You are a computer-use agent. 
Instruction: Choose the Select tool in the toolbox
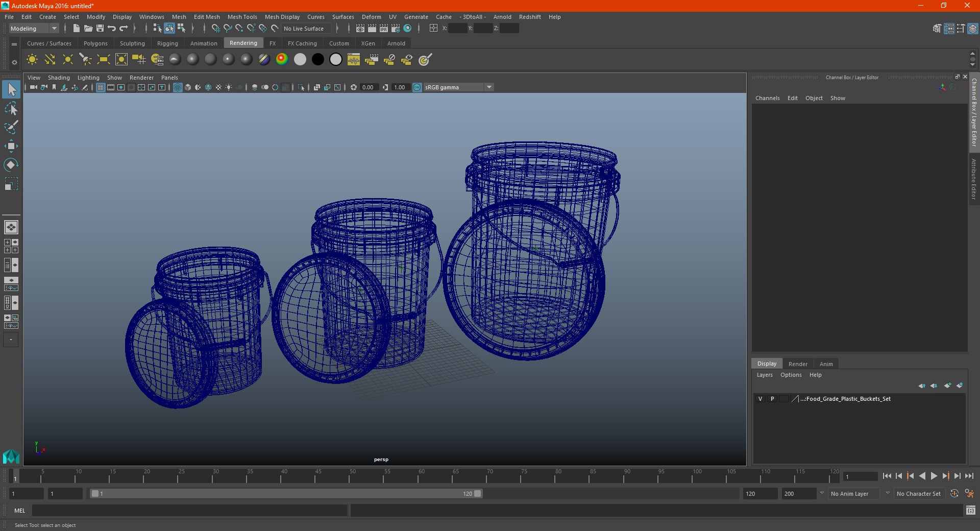coord(11,90)
